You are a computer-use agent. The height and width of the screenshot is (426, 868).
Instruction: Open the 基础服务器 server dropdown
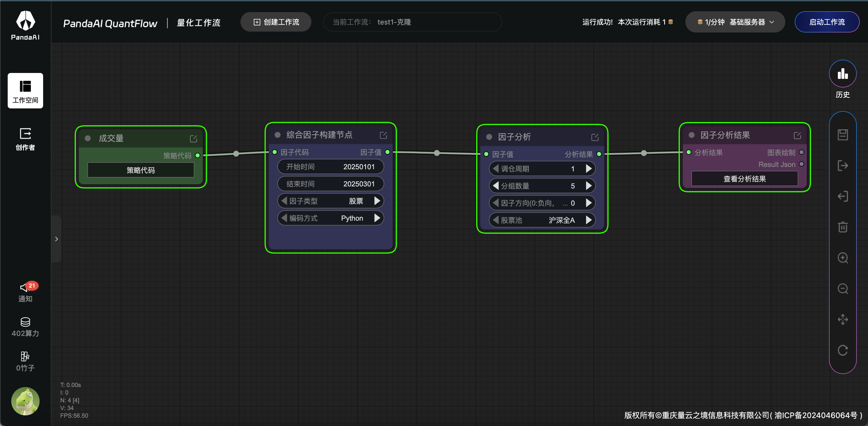pyautogui.click(x=735, y=22)
